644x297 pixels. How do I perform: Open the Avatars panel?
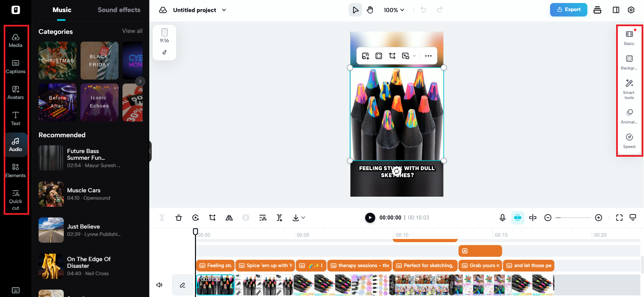tap(15, 93)
